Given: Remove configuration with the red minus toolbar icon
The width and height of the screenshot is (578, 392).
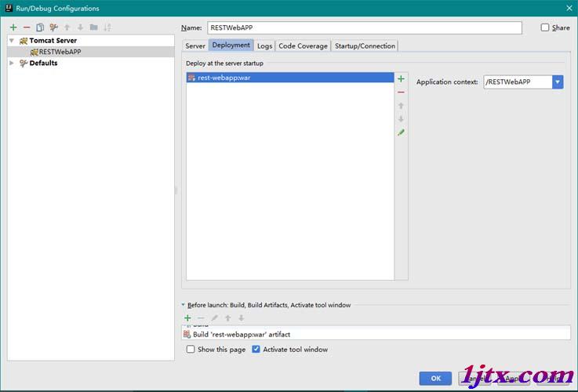Looking at the screenshot, I should [x=27, y=27].
